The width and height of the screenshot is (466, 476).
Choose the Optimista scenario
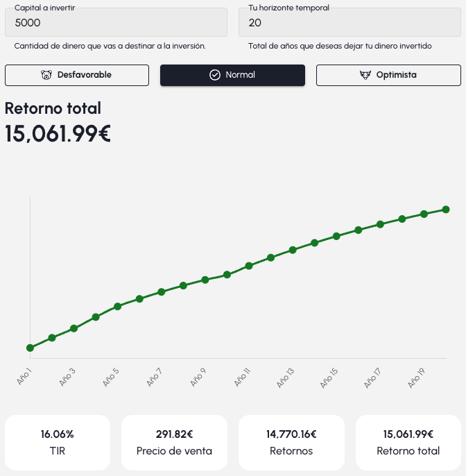pyautogui.click(x=388, y=75)
